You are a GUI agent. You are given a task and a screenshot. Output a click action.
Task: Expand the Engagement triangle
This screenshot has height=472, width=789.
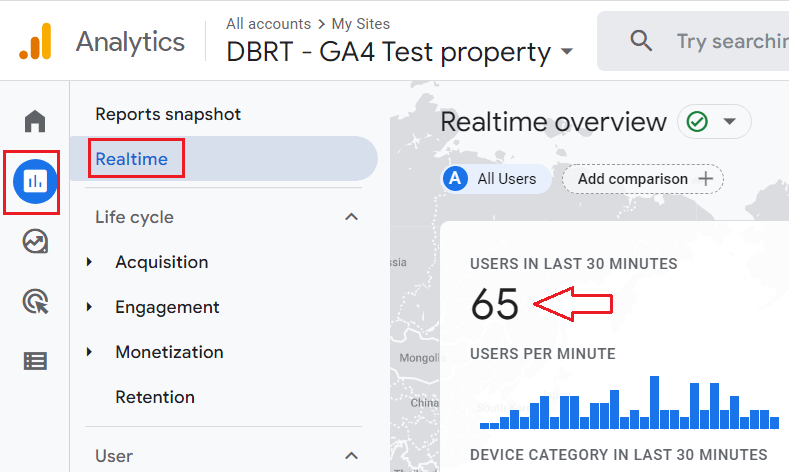[89, 306]
